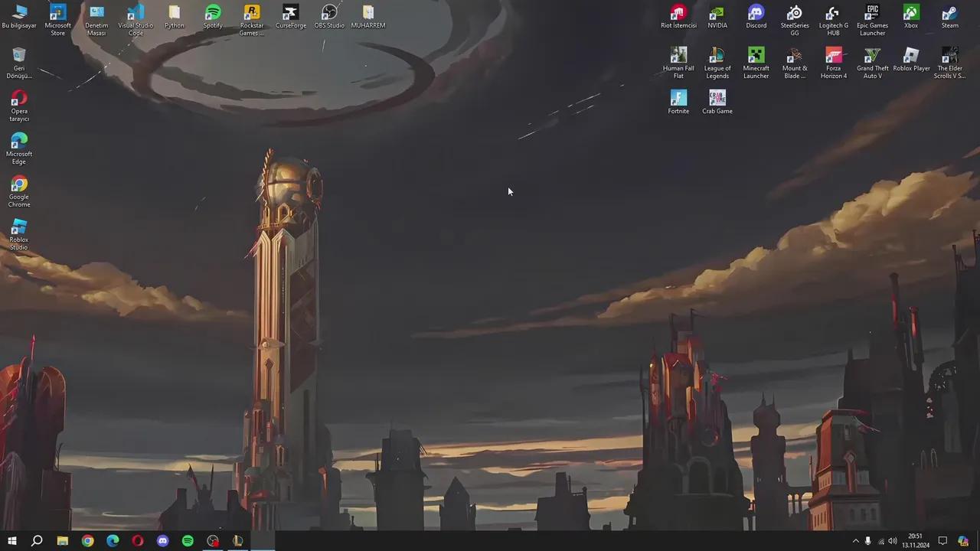980x551 pixels.
Task: Launch Edge from the taskbar
Action: click(113, 541)
